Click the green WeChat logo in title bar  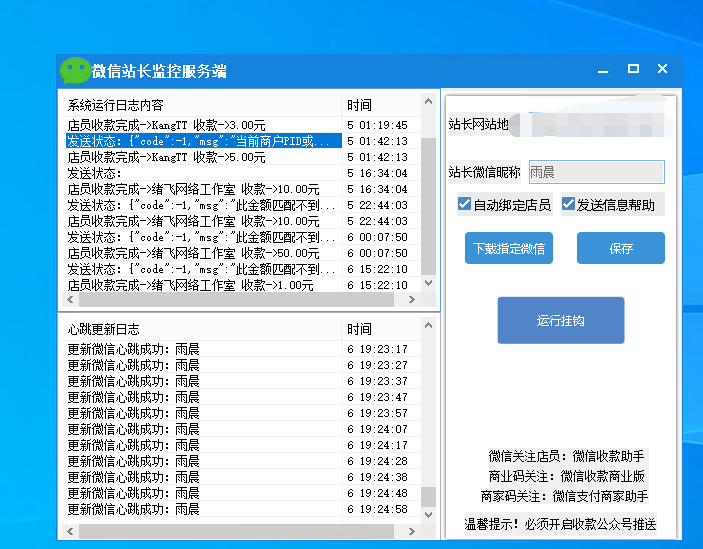coord(74,70)
